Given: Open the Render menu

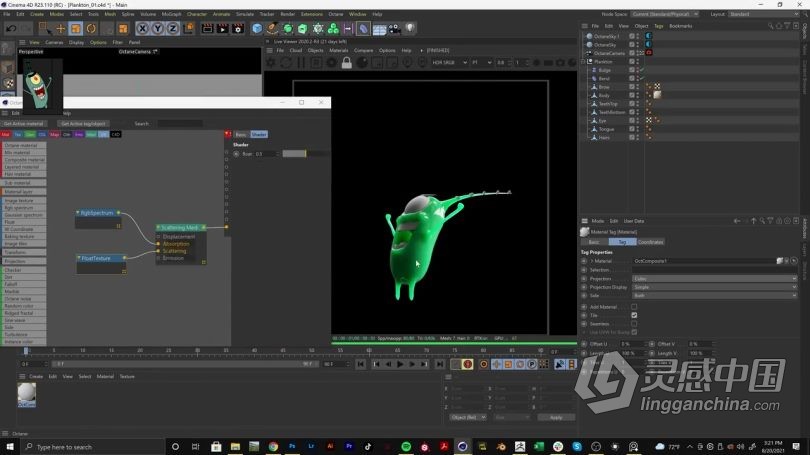Looking at the screenshot, I should pyautogui.click(x=287, y=14).
